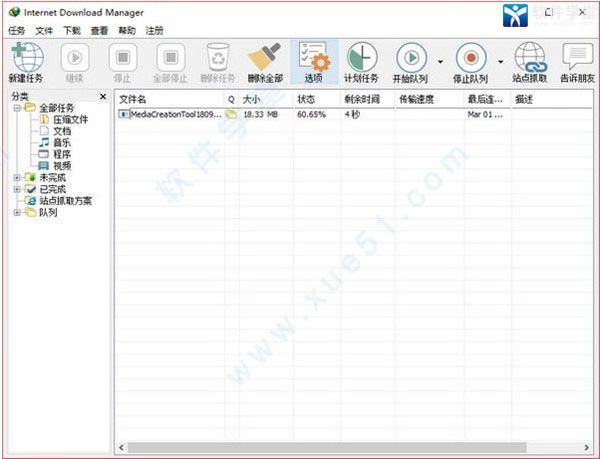600x459 pixels.
Task: Click the queue folder icon in download row
Action: 231,114
